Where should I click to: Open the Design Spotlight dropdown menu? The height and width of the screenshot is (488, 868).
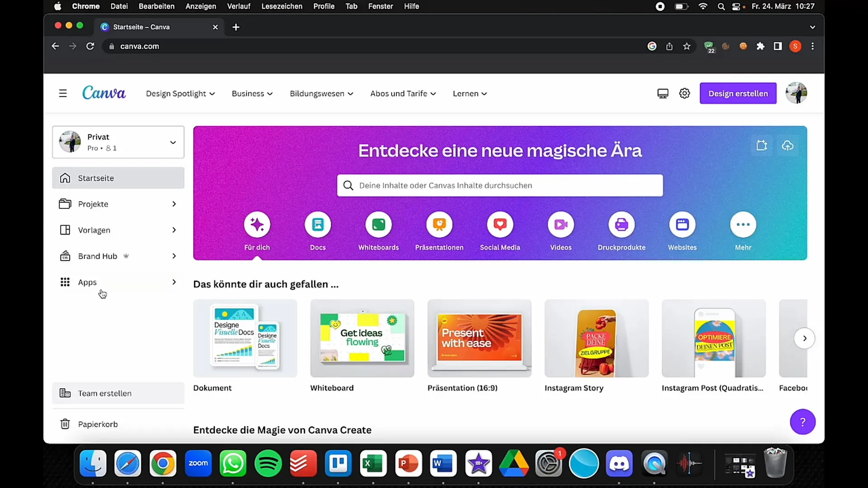point(180,93)
